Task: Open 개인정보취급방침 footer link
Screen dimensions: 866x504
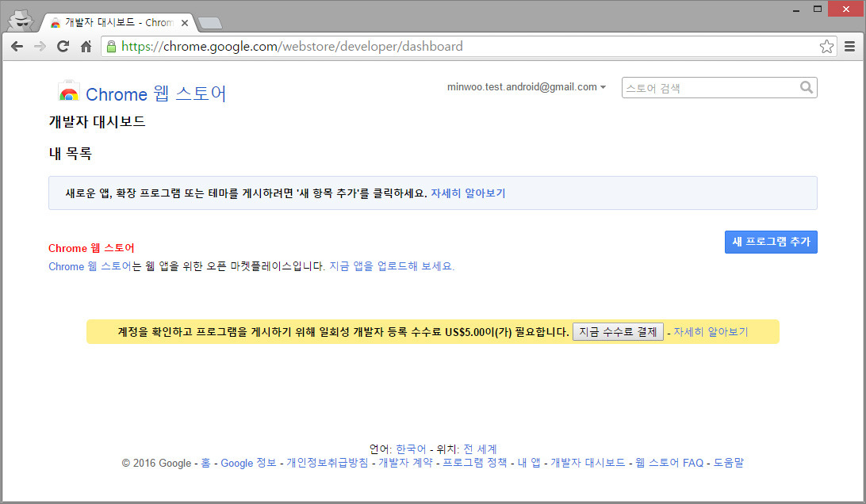Action: pos(327,463)
